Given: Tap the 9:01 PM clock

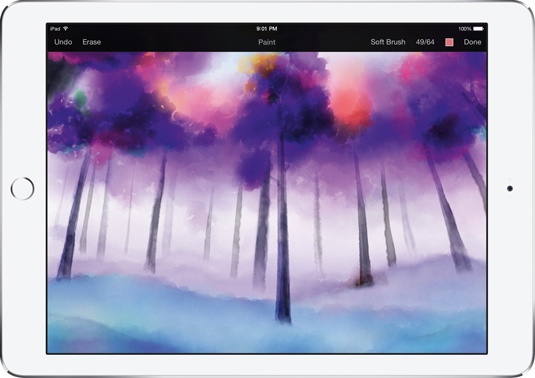Looking at the screenshot, I should [x=267, y=29].
